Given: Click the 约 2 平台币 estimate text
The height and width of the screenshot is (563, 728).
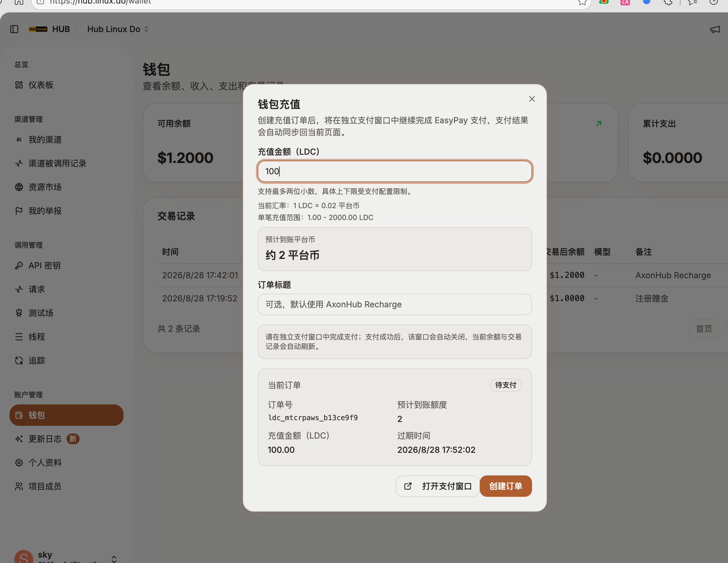Looking at the screenshot, I should coord(292,255).
